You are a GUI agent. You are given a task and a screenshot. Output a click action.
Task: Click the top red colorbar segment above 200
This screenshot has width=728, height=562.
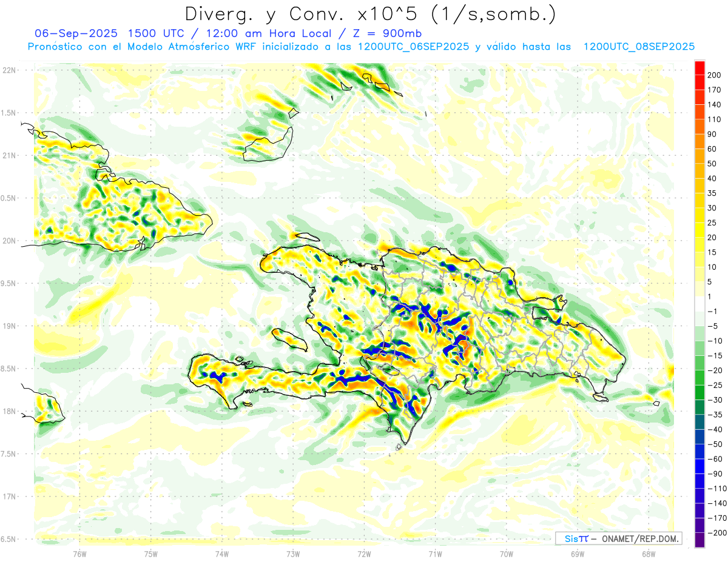click(700, 69)
